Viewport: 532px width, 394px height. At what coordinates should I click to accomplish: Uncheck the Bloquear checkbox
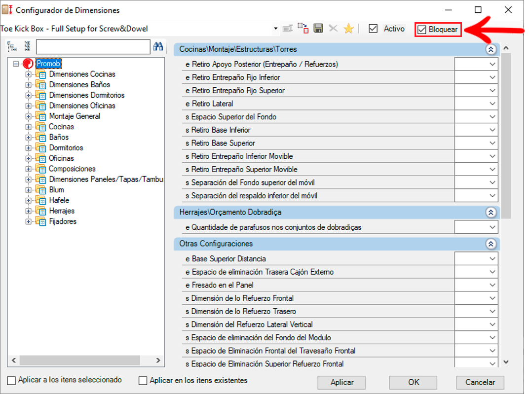(x=421, y=30)
